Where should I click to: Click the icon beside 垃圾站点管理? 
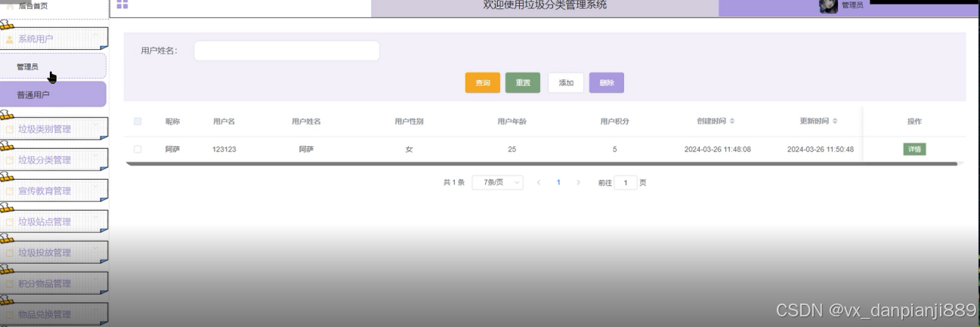(10, 222)
